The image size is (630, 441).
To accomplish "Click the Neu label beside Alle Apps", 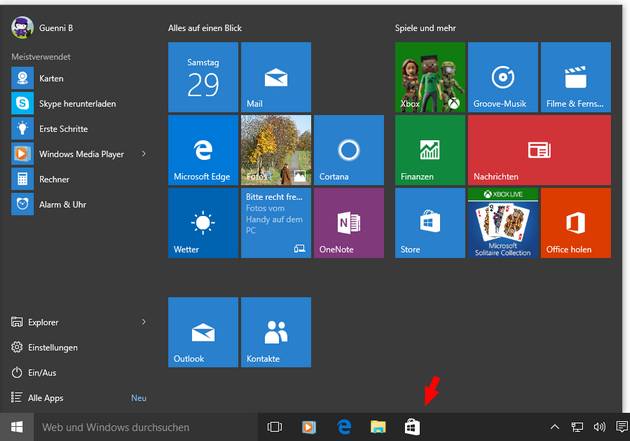I will (x=139, y=398).
